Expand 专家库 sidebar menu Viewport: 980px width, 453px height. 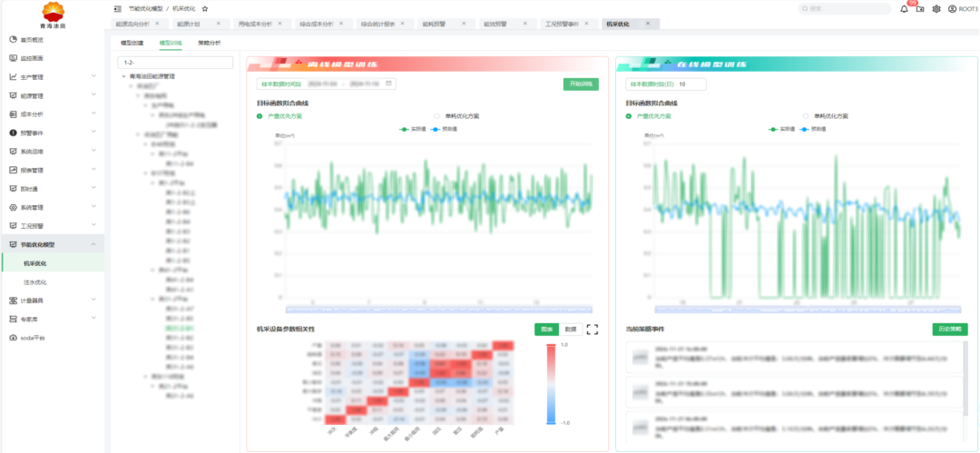(x=93, y=320)
